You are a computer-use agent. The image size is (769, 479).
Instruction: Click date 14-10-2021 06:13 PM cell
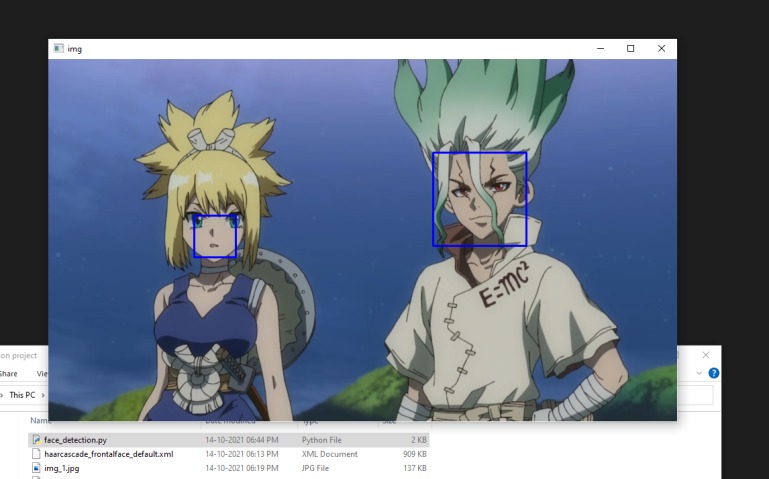click(x=242, y=454)
